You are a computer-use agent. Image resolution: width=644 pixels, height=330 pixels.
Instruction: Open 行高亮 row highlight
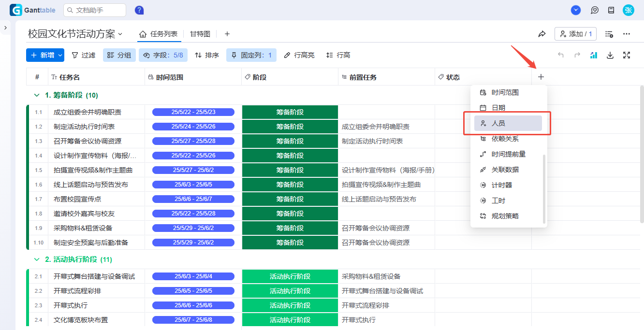pos(299,55)
